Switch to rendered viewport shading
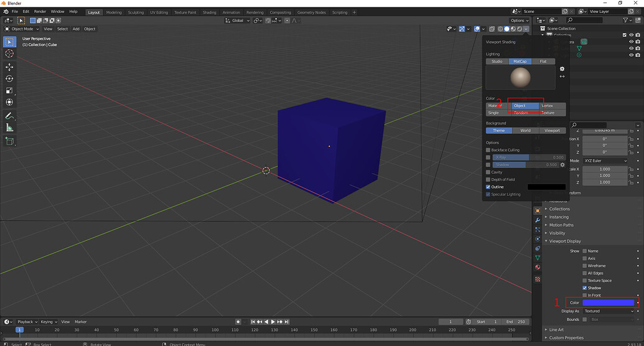Viewport: 644px width, 346px height. coord(520,29)
